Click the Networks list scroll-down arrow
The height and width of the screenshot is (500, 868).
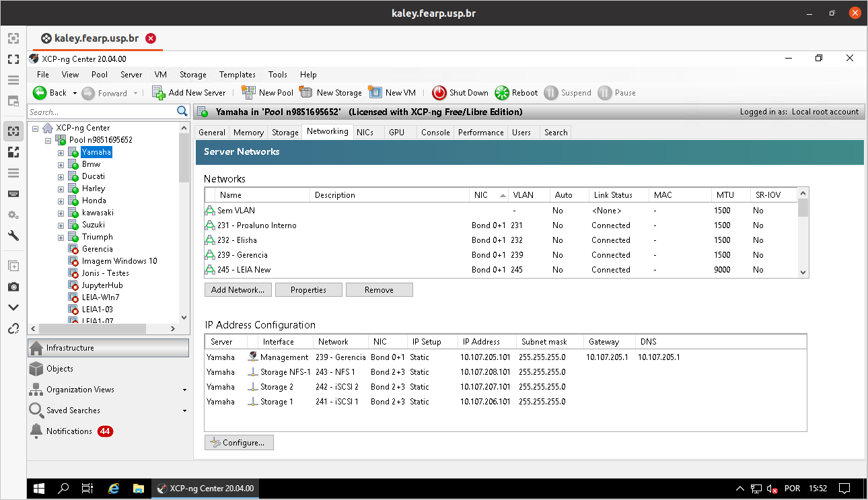803,272
